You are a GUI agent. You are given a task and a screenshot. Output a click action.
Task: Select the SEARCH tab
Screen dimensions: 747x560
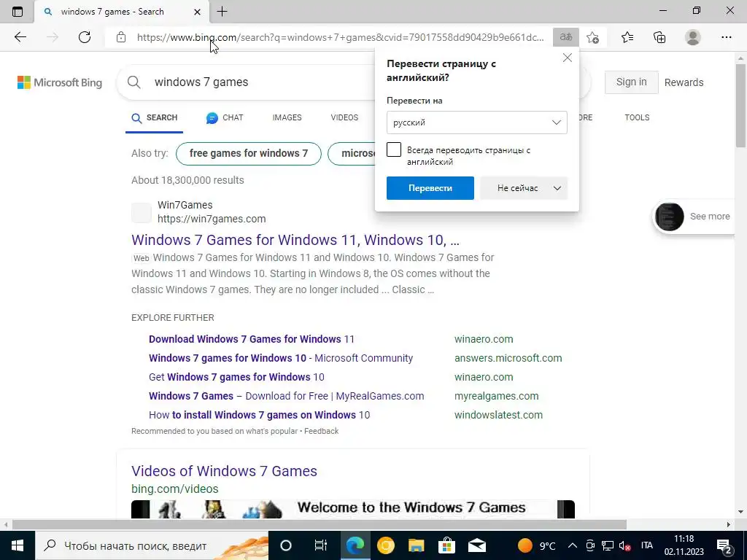click(155, 117)
